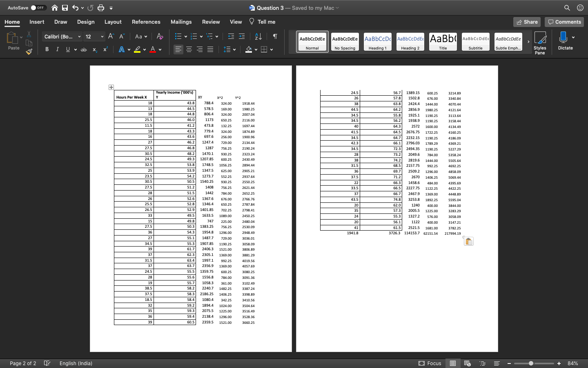
Task: Click the Paste Options clipboard icon in document
Action: tap(469, 241)
